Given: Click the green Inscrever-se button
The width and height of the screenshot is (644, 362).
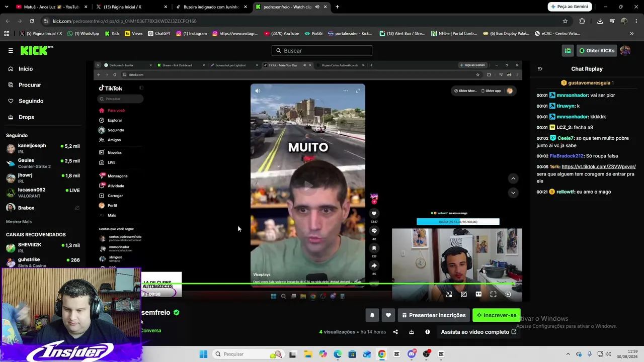Looking at the screenshot, I should coord(497,315).
